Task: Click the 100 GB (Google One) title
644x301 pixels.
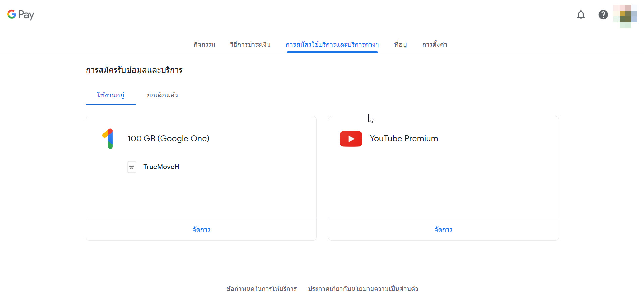Action: 168,139
